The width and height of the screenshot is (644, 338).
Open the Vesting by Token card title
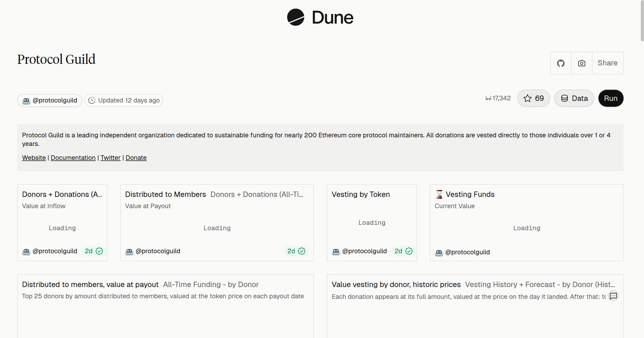361,194
